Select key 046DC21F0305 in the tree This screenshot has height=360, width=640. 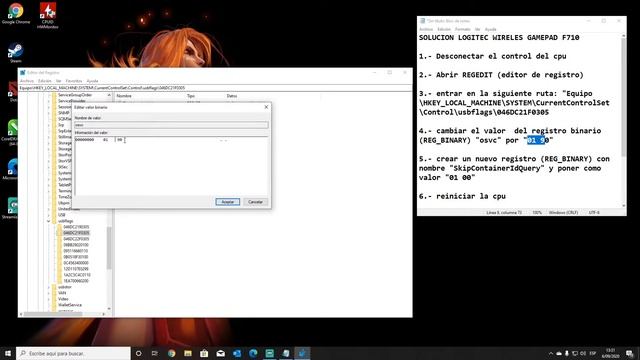pyautogui.click(x=76, y=233)
